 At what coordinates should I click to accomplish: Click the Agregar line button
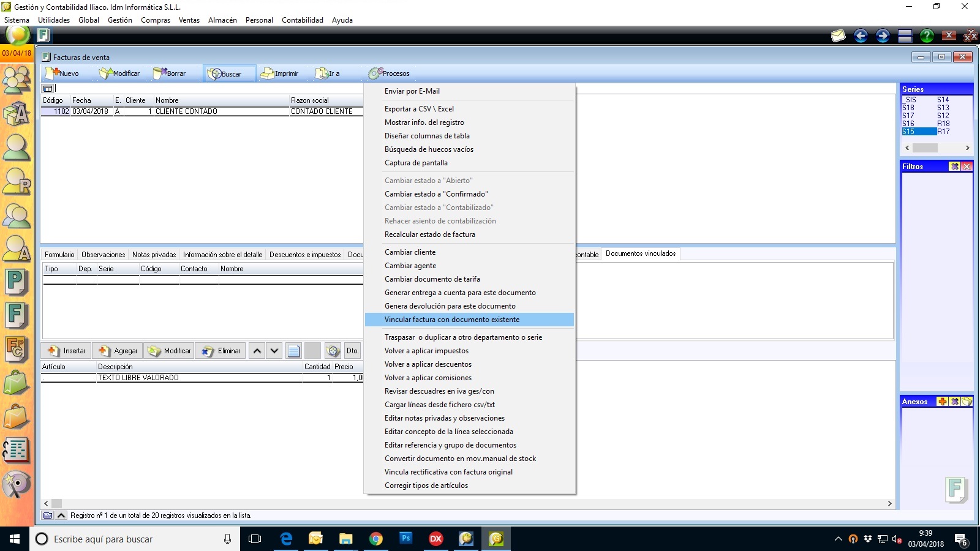tap(118, 351)
